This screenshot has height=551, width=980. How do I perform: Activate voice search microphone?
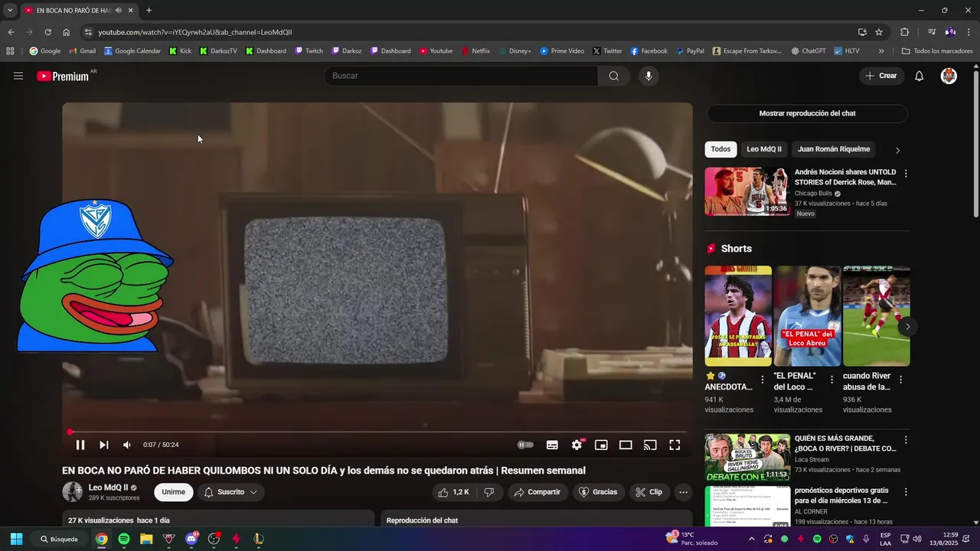648,76
